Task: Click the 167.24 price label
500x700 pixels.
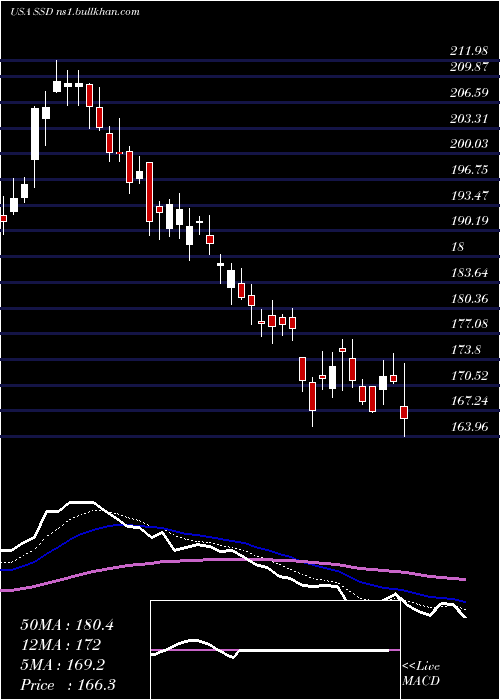Action: click(x=469, y=401)
